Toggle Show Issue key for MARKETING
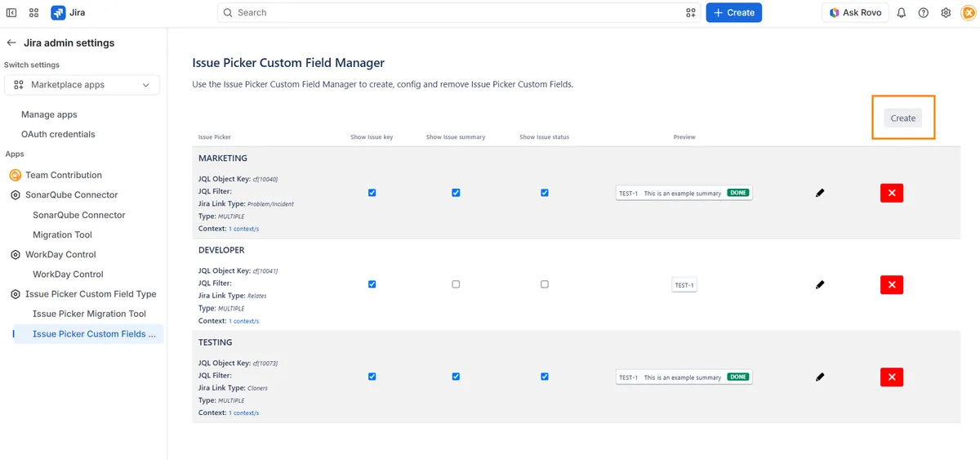Screen dimensions: 980x460 (372, 193)
